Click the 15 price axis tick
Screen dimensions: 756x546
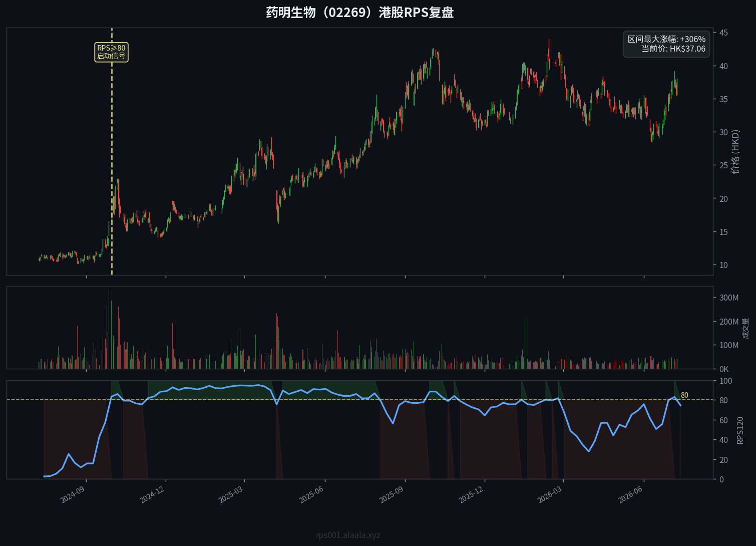tap(723, 232)
